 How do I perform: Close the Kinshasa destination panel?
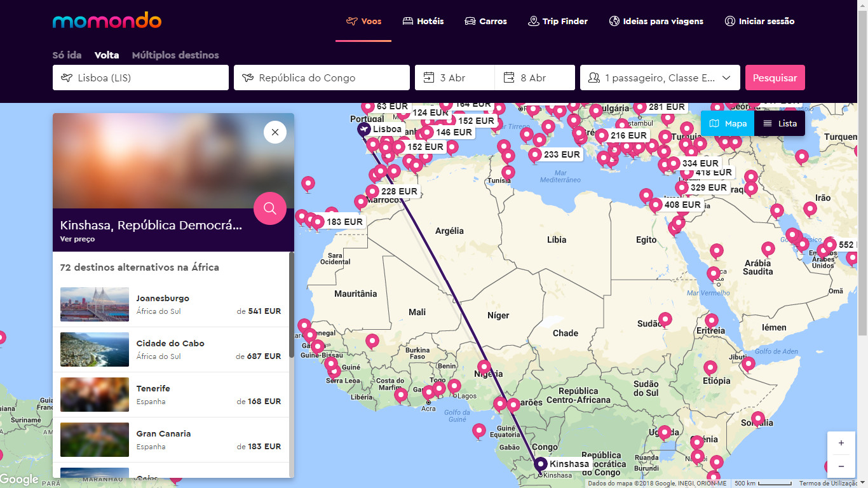pyautogui.click(x=275, y=132)
